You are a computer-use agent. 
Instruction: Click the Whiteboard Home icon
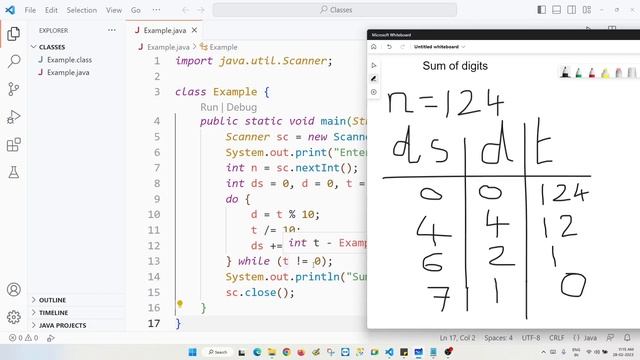(373, 47)
